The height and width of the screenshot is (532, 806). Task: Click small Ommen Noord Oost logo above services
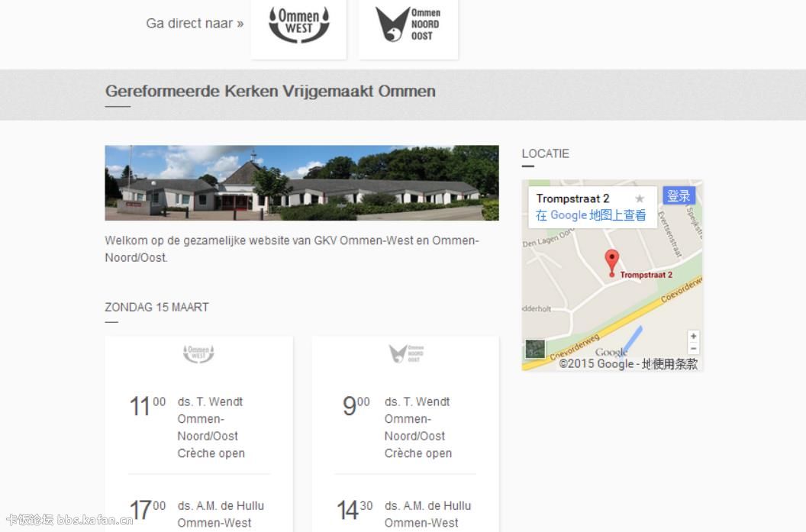click(x=406, y=353)
